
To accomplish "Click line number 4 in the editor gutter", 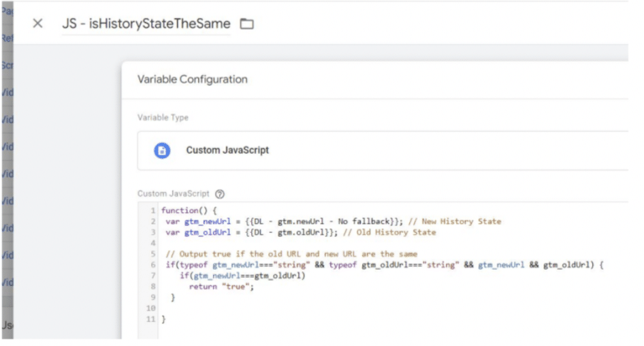I will coord(154,243).
